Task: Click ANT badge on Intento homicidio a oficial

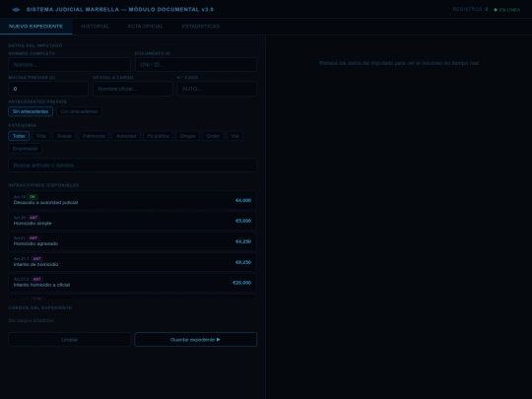Action: click(37, 279)
